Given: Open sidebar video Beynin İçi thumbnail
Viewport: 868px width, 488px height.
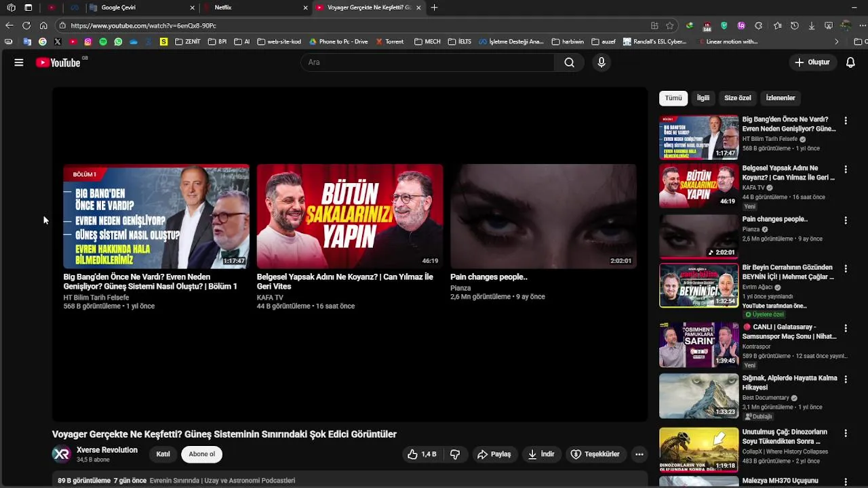Looking at the screenshot, I should coord(698,285).
